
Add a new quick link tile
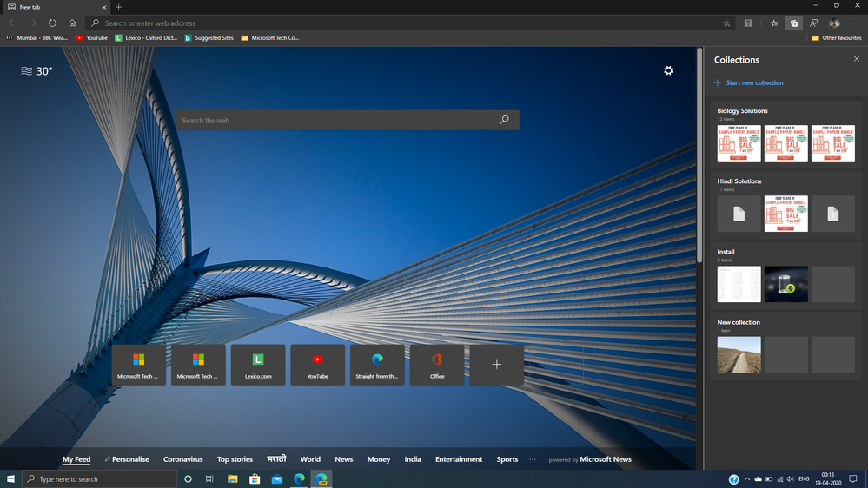[497, 365]
